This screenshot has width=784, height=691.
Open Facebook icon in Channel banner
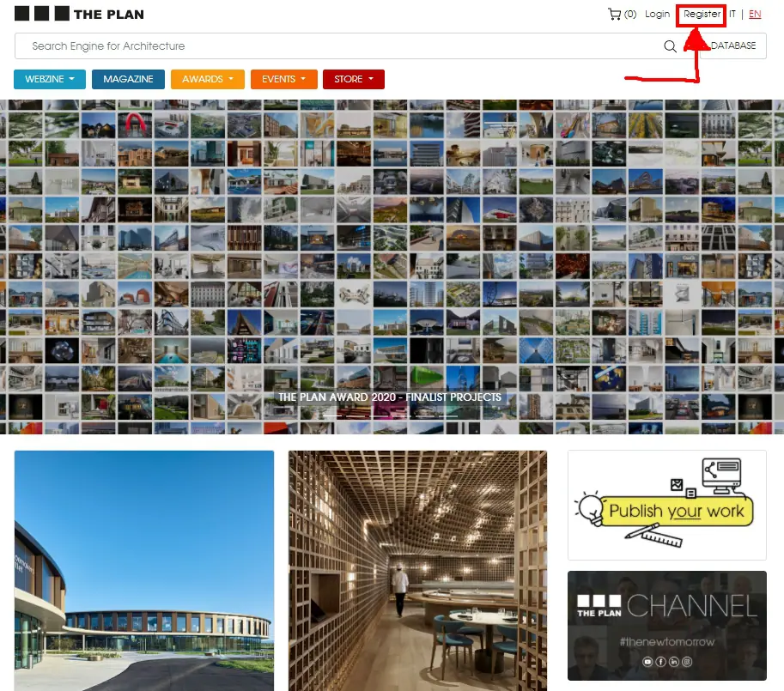pyautogui.click(x=661, y=662)
